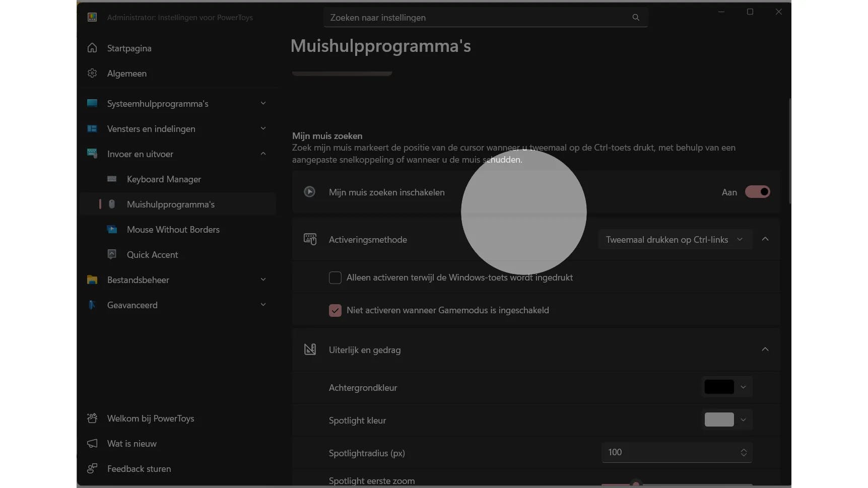Click the gray Spotlight kleur swatch
The width and height of the screenshot is (868, 488).
719,420
